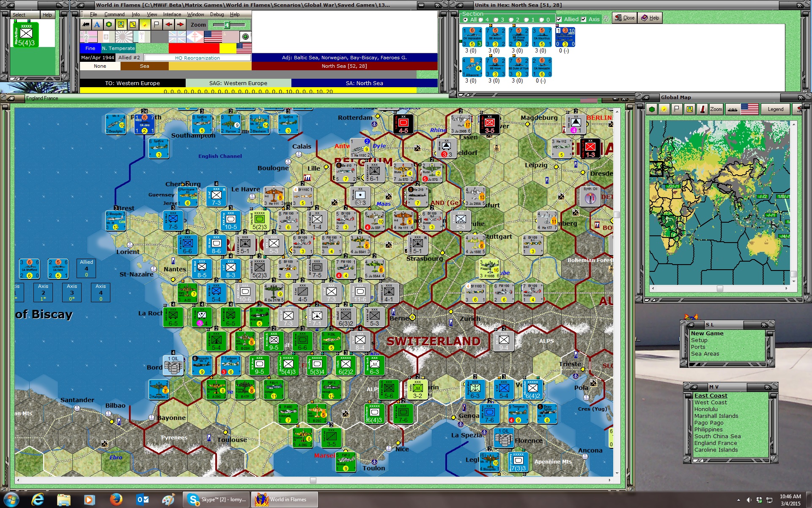812x508 pixels.
Task: Select the United States flag in country bar
Action: pos(213,37)
